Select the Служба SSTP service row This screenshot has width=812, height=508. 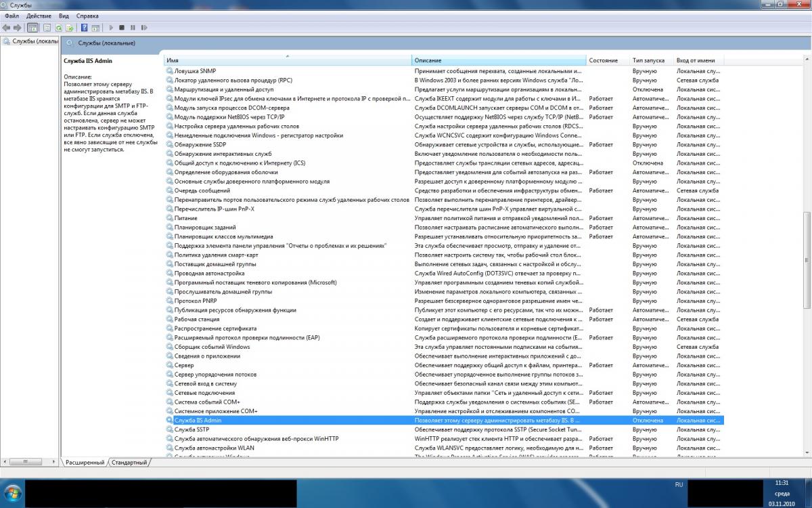coord(444,429)
